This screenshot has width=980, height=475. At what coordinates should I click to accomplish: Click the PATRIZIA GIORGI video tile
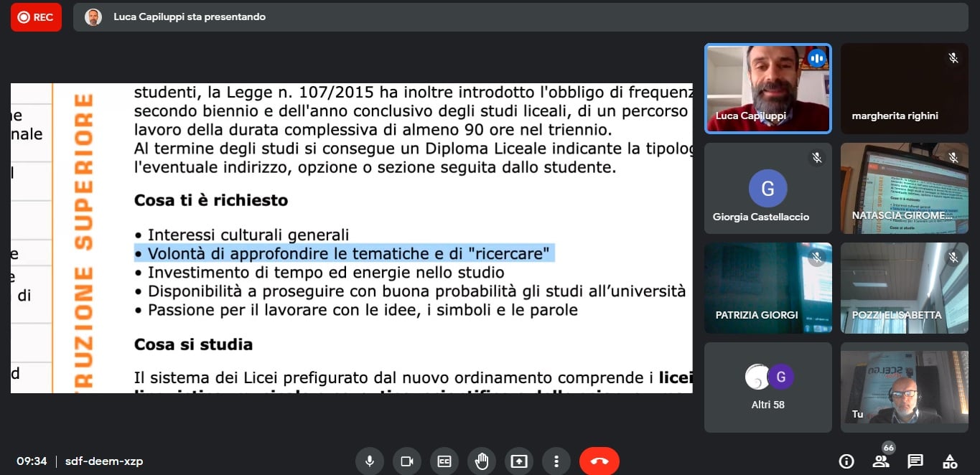(767, 288)
